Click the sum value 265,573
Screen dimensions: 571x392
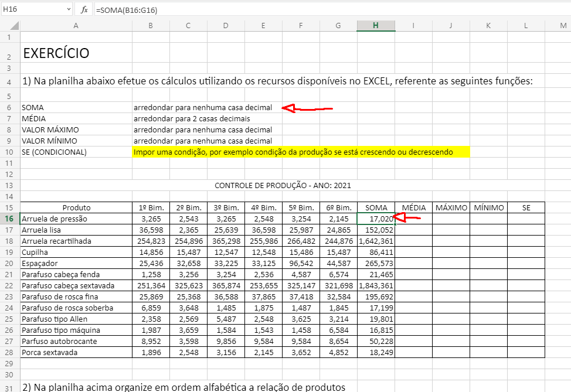point(376,263)
